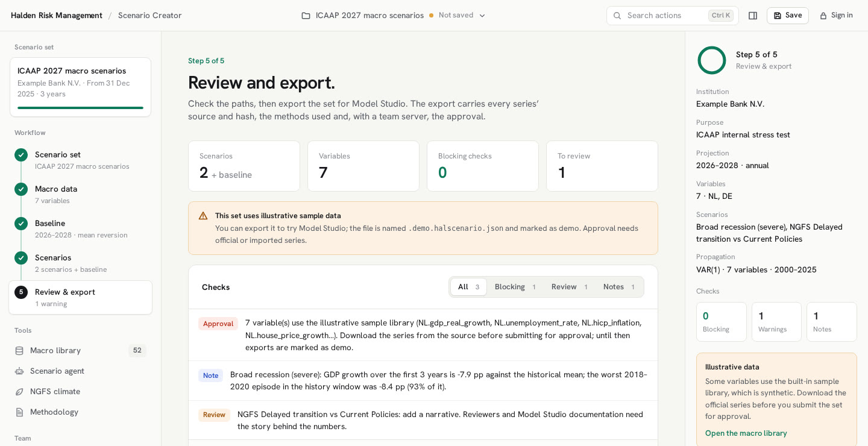Focus the Search actions field

tap(673, 16)
